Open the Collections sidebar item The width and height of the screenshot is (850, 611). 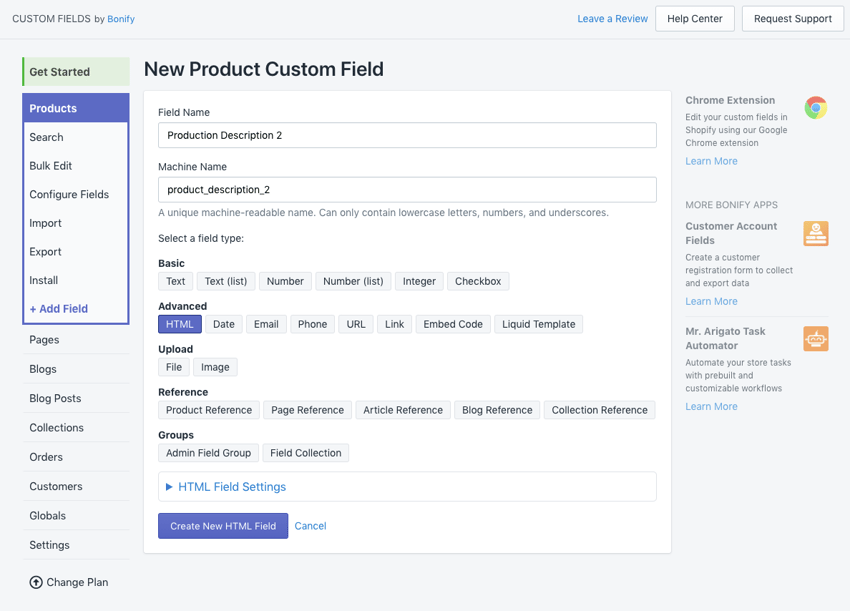[56, 428]
